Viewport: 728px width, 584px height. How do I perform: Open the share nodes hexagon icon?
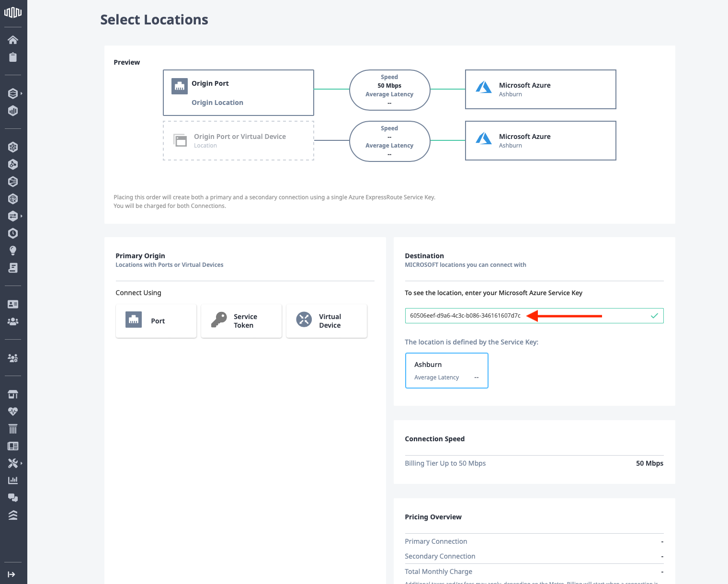click(x=13, y=164)
